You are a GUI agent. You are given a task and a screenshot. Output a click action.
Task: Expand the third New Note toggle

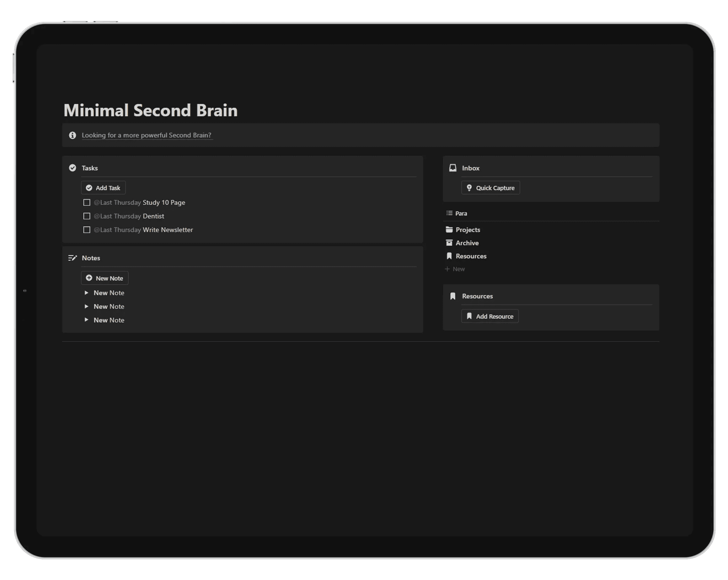[86, 320]
